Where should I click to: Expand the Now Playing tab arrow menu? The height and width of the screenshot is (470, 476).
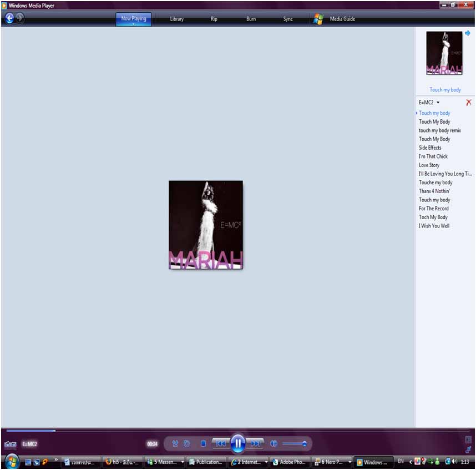(x=133, y=24)
